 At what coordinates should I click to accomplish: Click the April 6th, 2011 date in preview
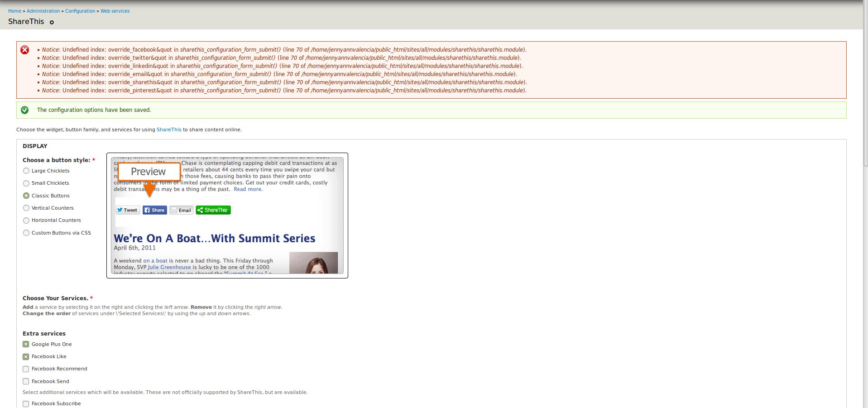pos(134,248)
